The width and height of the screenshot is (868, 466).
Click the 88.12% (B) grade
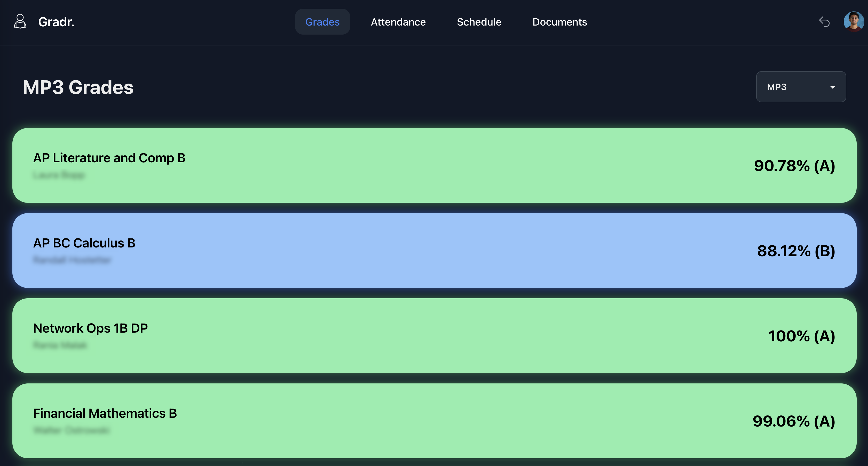click(x=796, y=251)
